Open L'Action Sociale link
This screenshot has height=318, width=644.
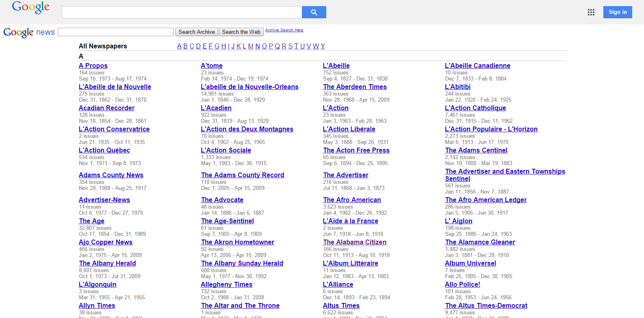[x=226, y=150]
